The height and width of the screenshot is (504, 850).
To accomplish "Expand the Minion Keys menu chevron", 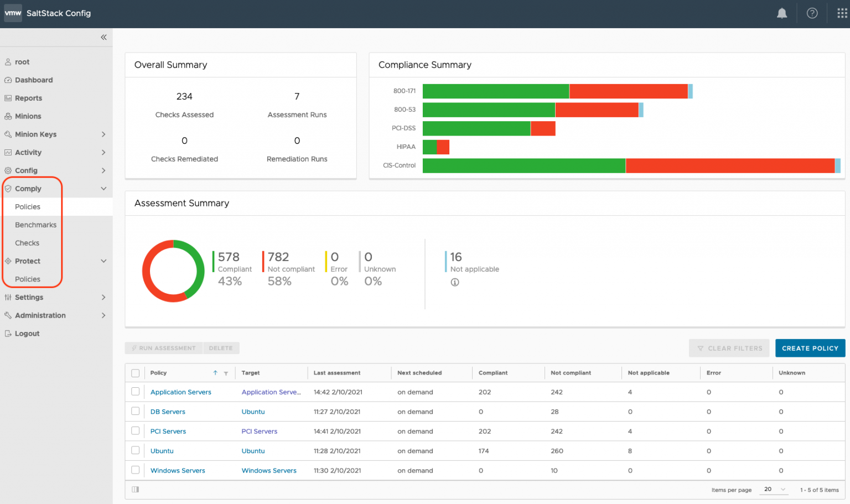I will (x=103, y=134).
